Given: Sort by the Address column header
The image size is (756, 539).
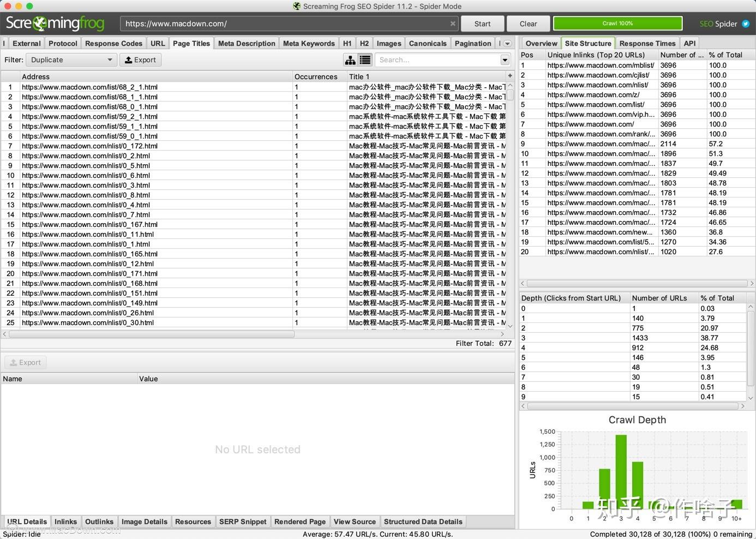Looking at the screenshot, I should (x=156, y=76).
